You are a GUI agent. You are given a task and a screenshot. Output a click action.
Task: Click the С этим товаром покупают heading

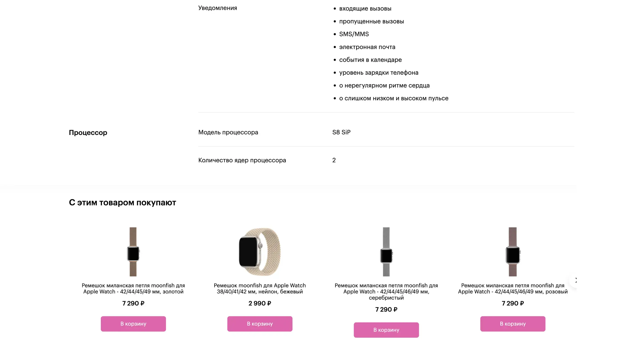[123, 202]
